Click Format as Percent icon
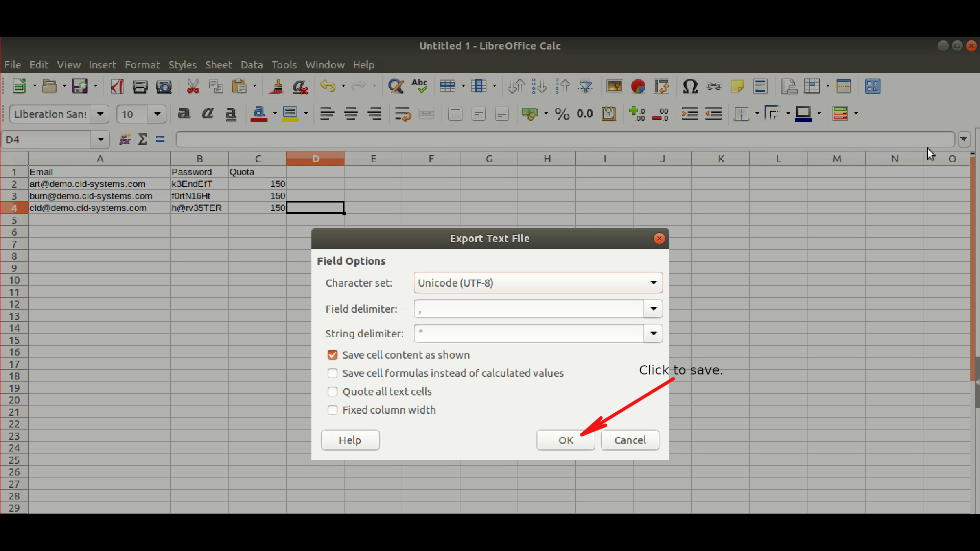This screenshot has height=551, width=980. 562,114
